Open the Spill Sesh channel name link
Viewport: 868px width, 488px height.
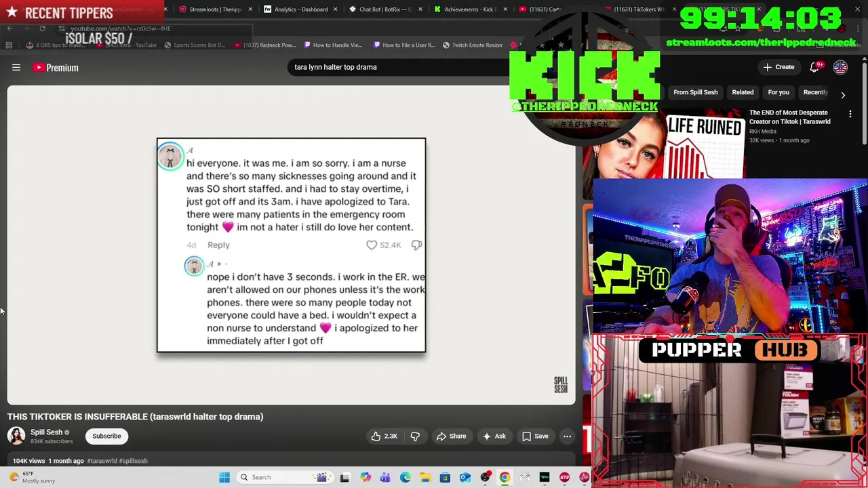(46, 432)
